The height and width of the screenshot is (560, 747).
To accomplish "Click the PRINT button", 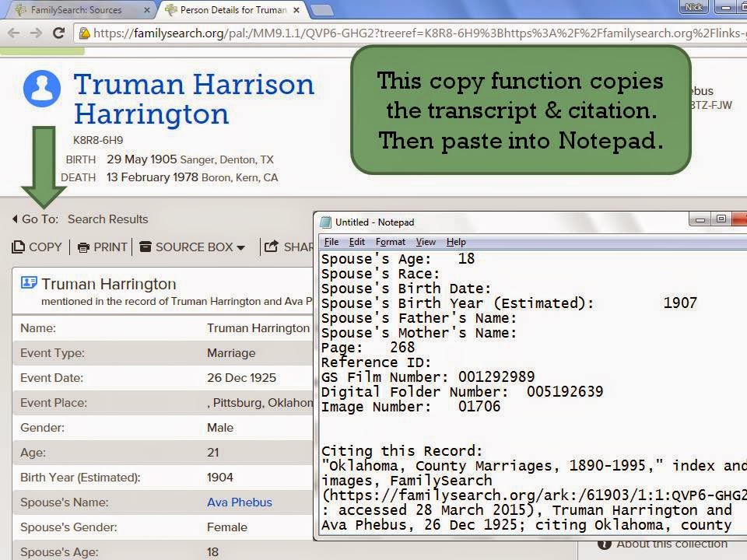I will coord(103,247).
